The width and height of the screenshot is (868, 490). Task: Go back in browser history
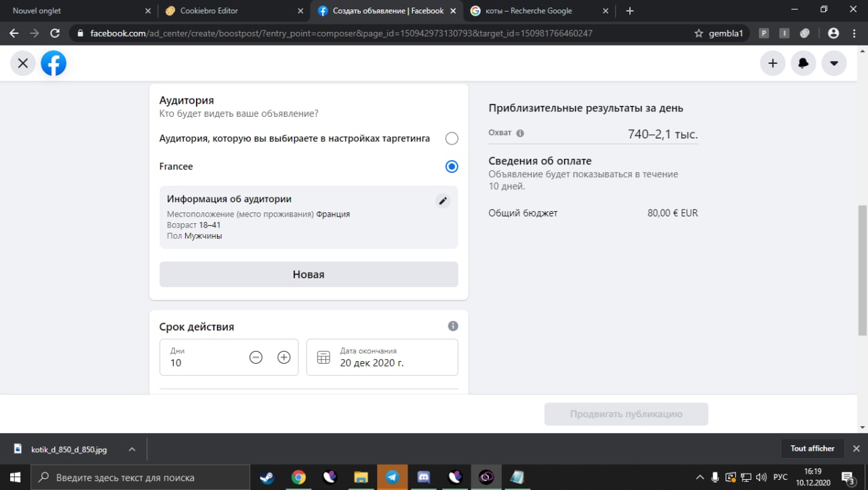pyautogui.click(x=14, y=33)
